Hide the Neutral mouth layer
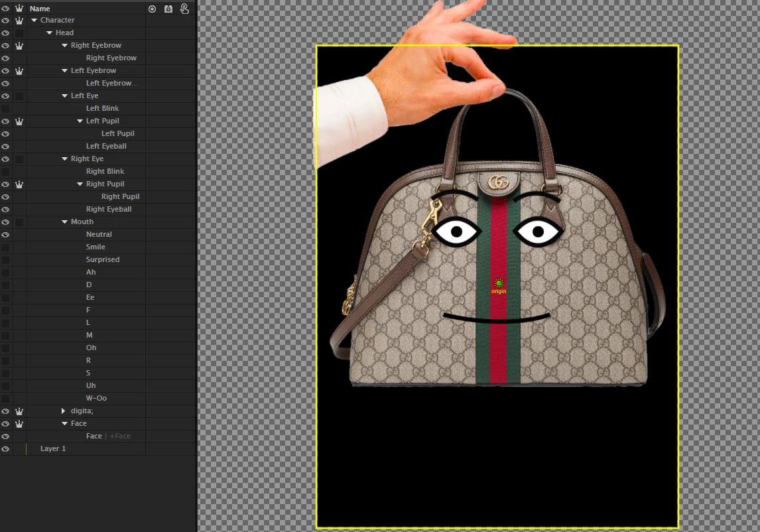Screen dimensions: 760x532 tap(5, 235)
